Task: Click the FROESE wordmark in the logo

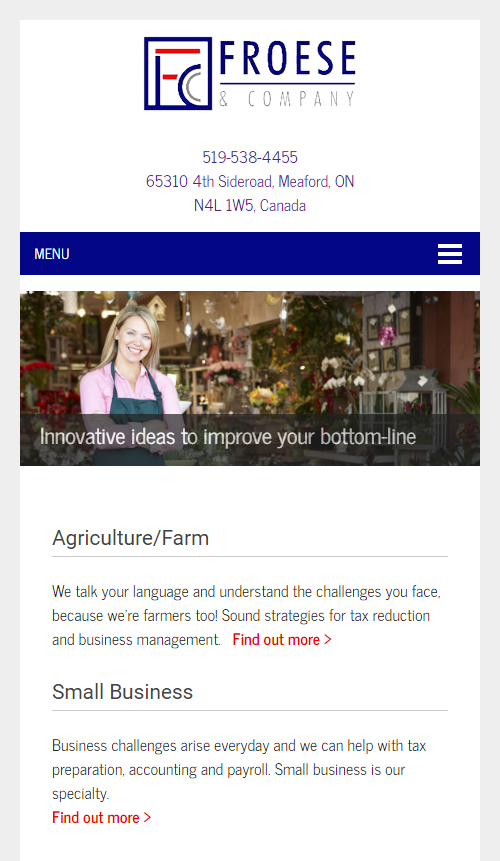Action: [287, 58]
